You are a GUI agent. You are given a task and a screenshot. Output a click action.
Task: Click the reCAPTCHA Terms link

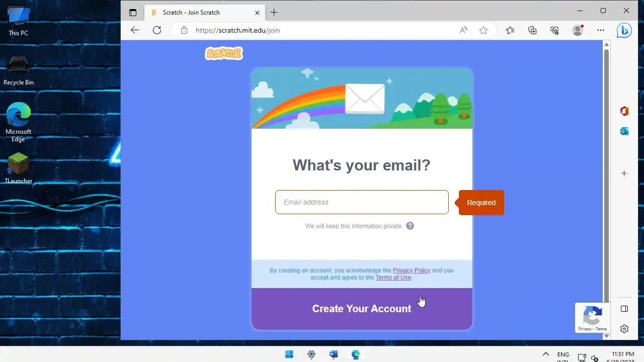coord(601,329)
